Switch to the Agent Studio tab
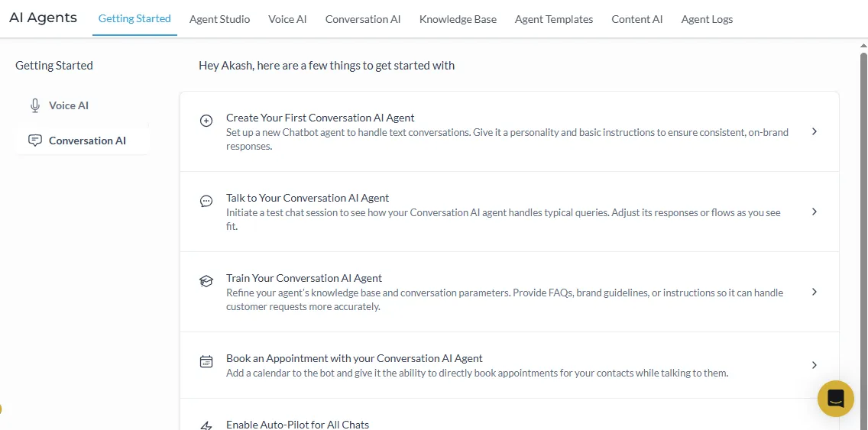 (219, 19)
